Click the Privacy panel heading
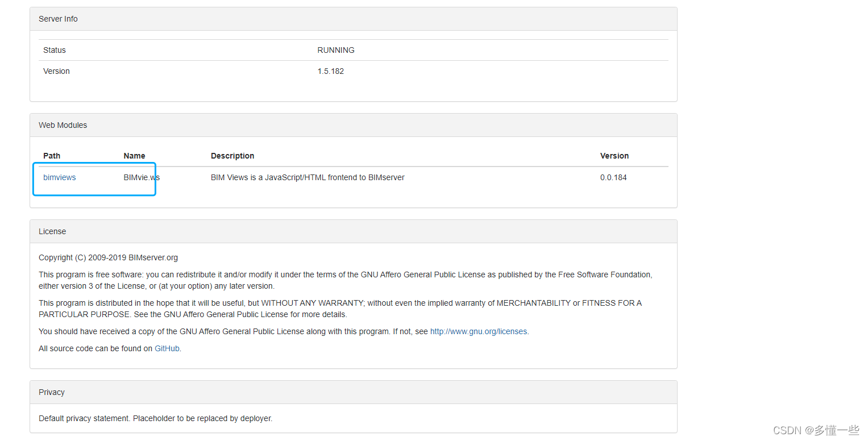 click(354, 392)
